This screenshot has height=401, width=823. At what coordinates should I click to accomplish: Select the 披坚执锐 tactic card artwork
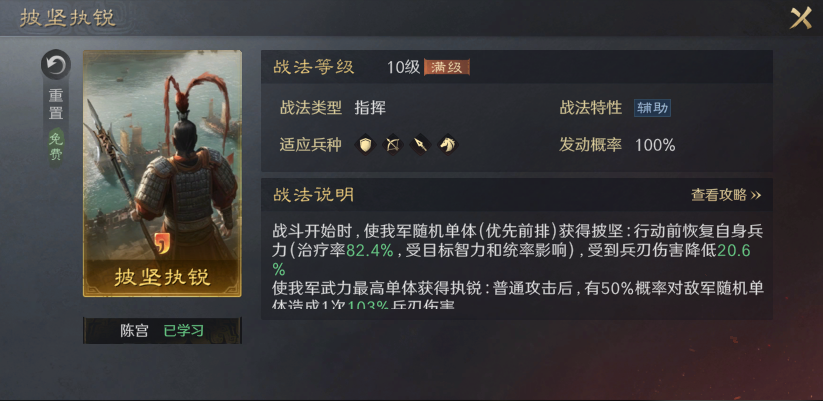click(x=162, y=173)
